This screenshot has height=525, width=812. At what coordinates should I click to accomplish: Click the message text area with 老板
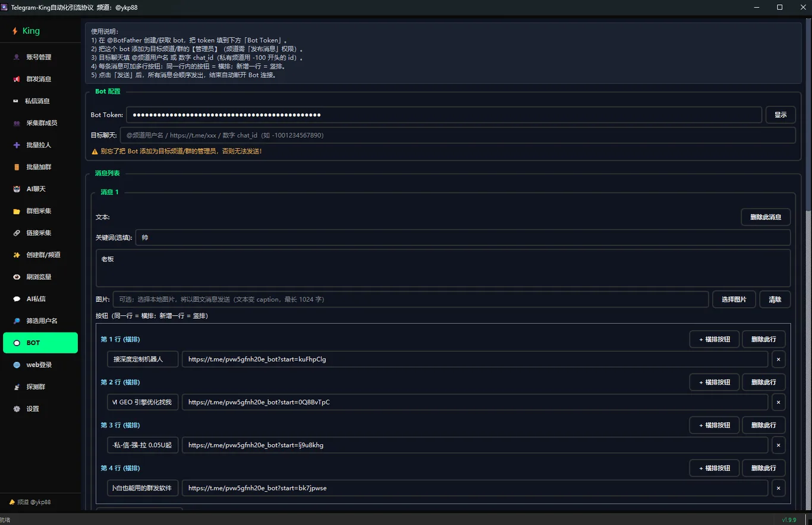(443, 268)
